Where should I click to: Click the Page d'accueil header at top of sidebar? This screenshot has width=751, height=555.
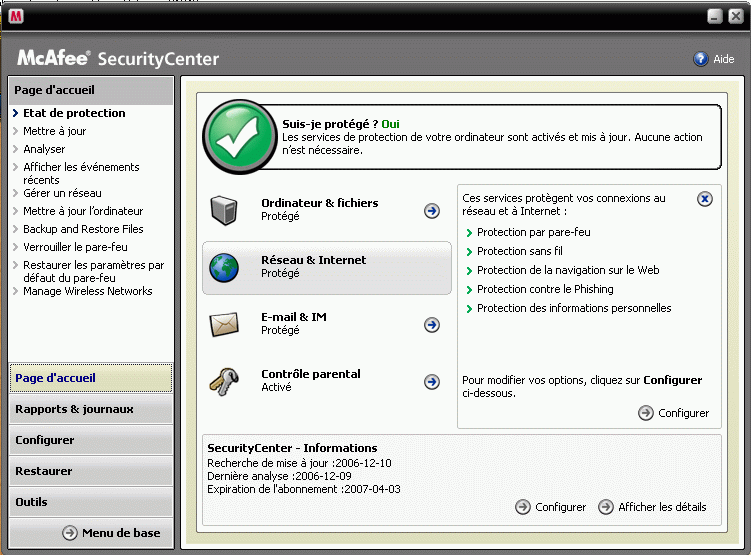point(91,90)
